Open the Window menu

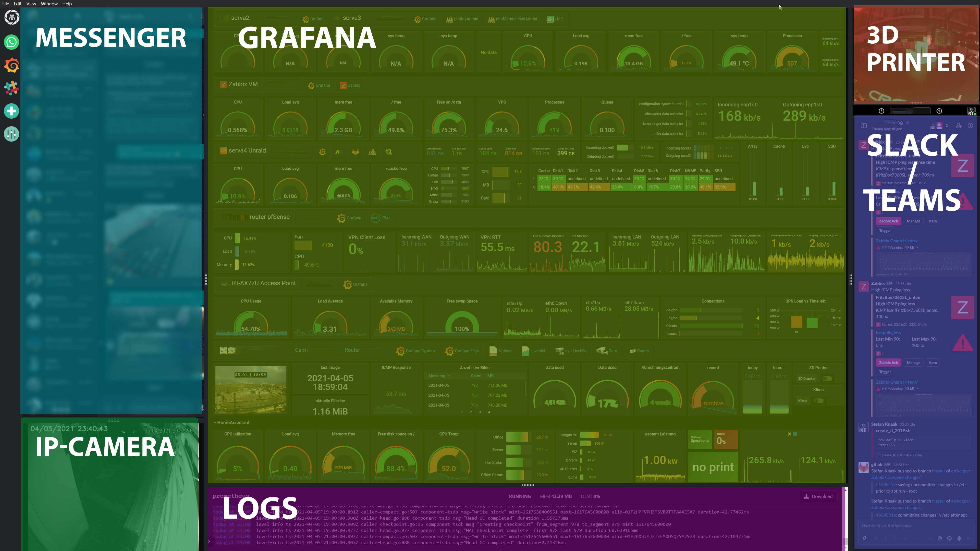(49, 4)
